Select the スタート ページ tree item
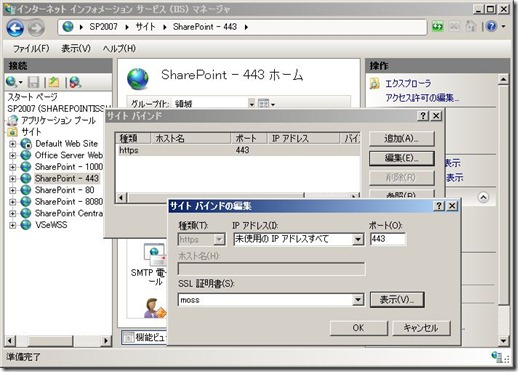The width and height of the screenshot is (518, 372). click(x=32, y=97)
